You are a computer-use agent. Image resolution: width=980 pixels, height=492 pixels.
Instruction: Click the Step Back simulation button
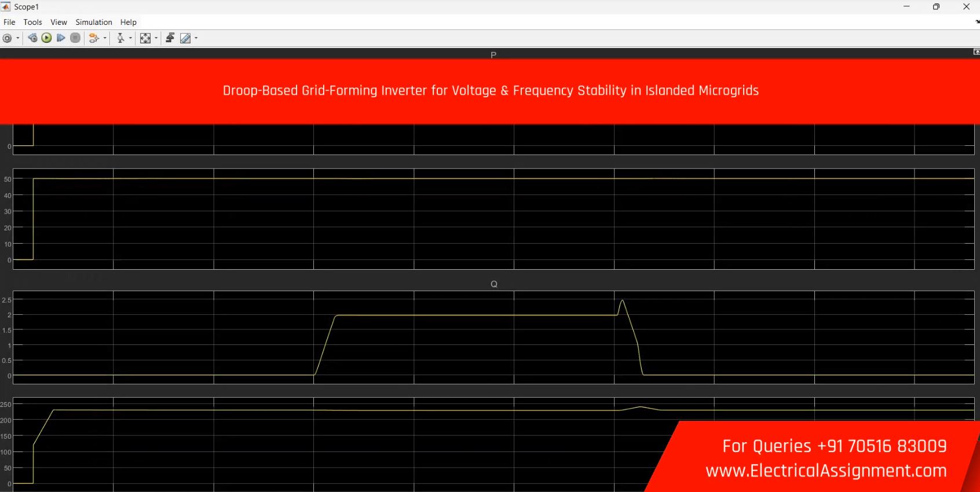[x=32, y=38]
